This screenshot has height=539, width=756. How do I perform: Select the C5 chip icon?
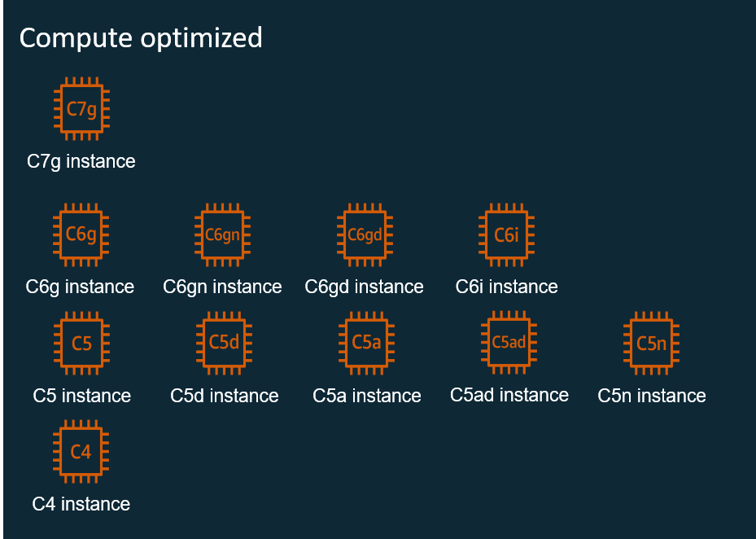coord(81,343)
